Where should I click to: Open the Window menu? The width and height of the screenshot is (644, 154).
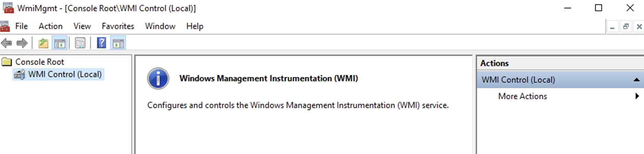pyautogui.click(x=160, y=26)
